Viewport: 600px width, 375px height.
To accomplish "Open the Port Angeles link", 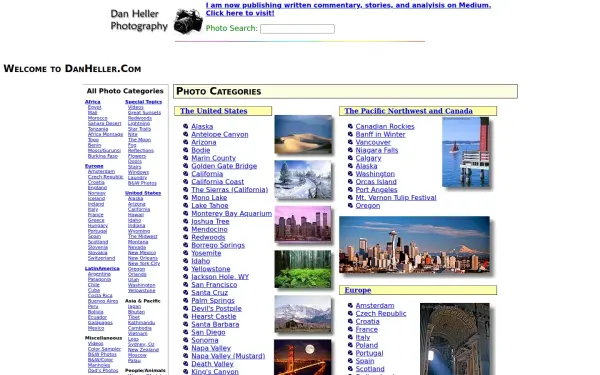I will [x=377, y=190].
